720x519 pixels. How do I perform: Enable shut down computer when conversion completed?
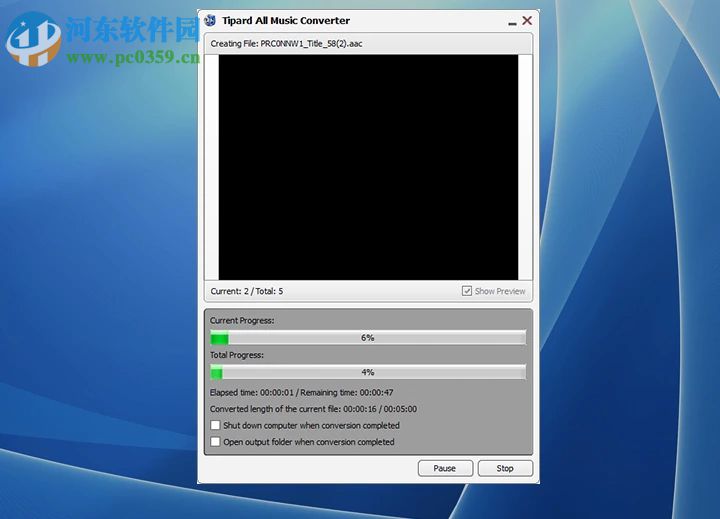pos(215,425)
